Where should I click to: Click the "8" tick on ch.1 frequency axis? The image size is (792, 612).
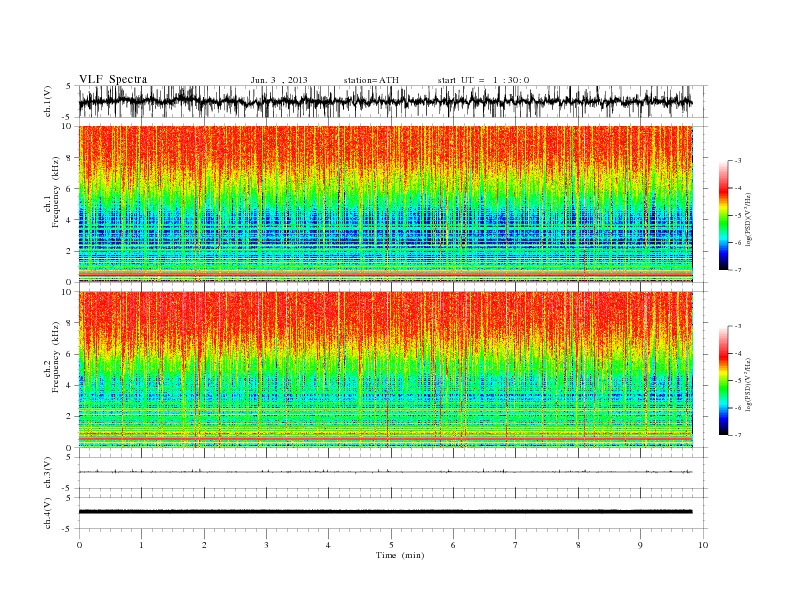pos(69,158)
